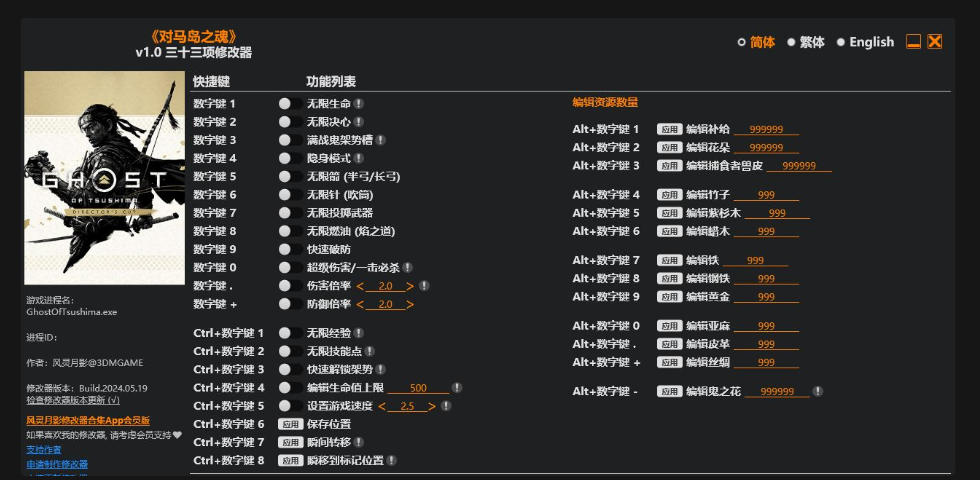Click 编辑皮革 quantity field
The width and height of the screenshot is (980, 480).
766,344
